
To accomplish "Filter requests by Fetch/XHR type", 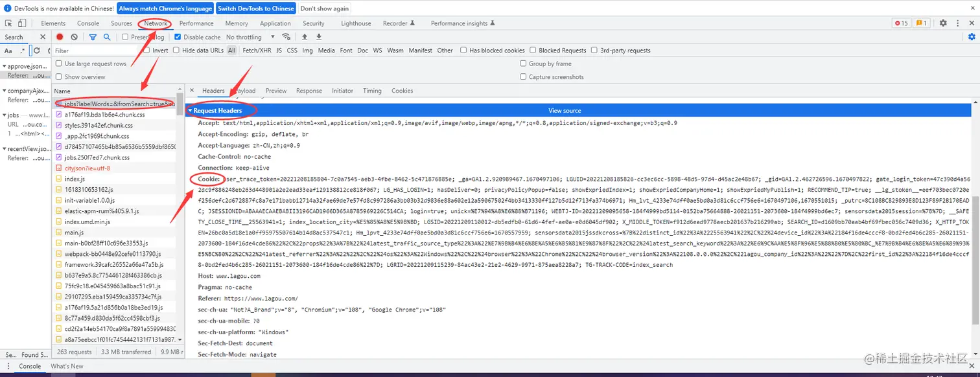I will click(x=257, y=51).
